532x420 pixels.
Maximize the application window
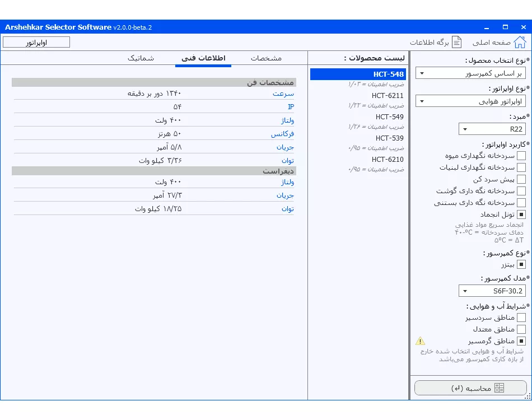[x=505, y=27]
